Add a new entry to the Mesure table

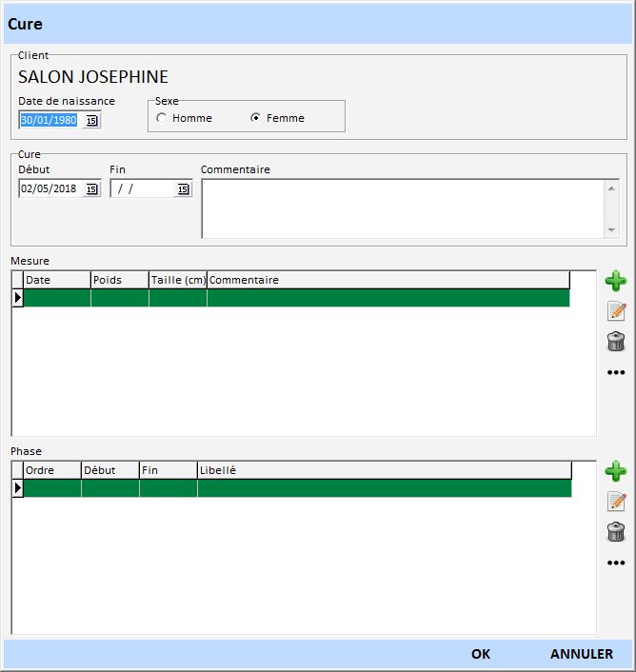pos(615,281)
